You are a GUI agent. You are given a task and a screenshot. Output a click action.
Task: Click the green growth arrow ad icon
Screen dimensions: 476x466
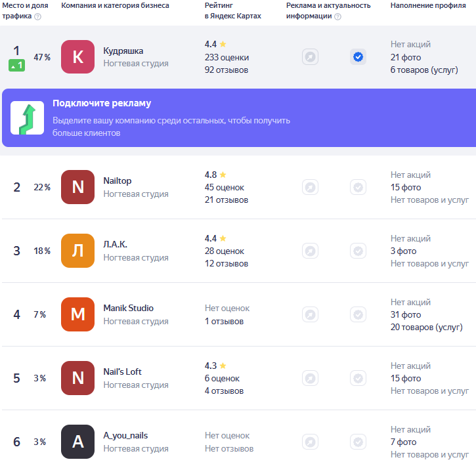[x=28, y=118]
